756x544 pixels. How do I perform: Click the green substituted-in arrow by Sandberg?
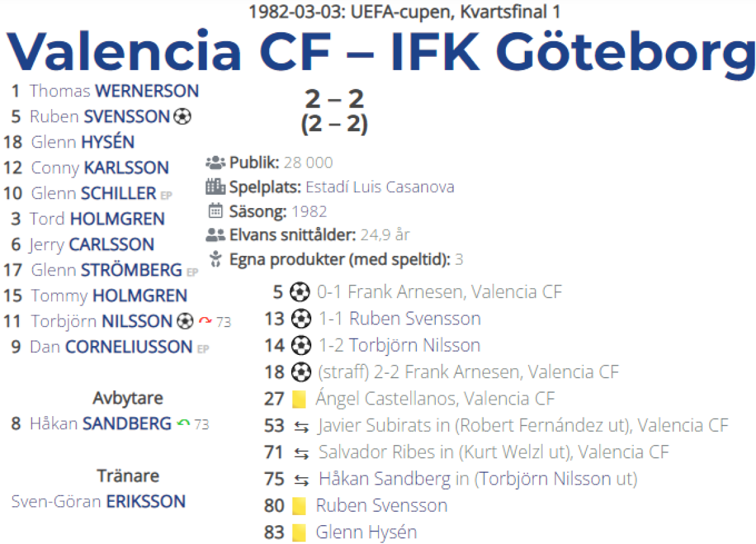coord(183,424)
